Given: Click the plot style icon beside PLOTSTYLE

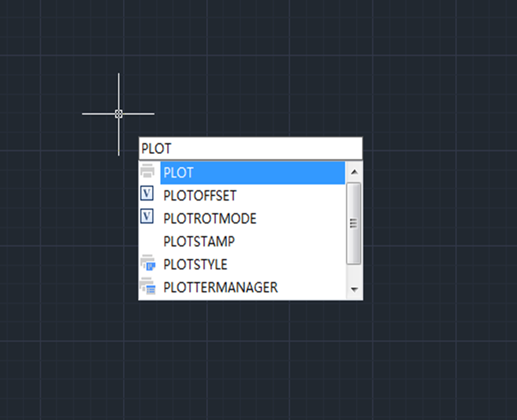Looking at the screenshot, I should (148, 264).
